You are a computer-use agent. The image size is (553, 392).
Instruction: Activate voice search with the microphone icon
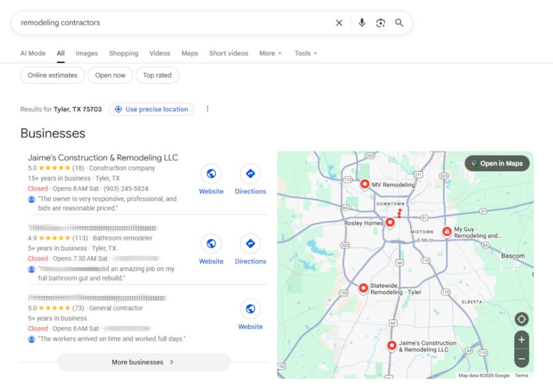click(362, 23)
